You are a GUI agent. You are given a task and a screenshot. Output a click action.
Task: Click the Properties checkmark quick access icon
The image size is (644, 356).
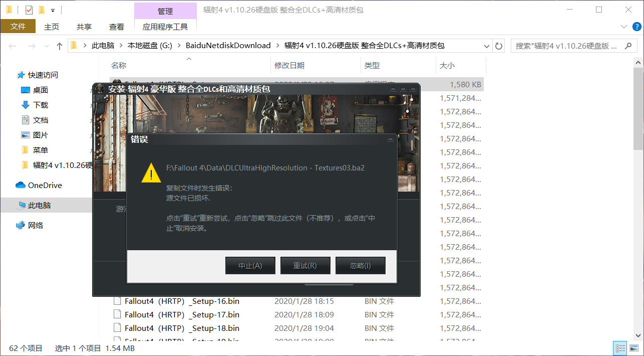[29, 10]
